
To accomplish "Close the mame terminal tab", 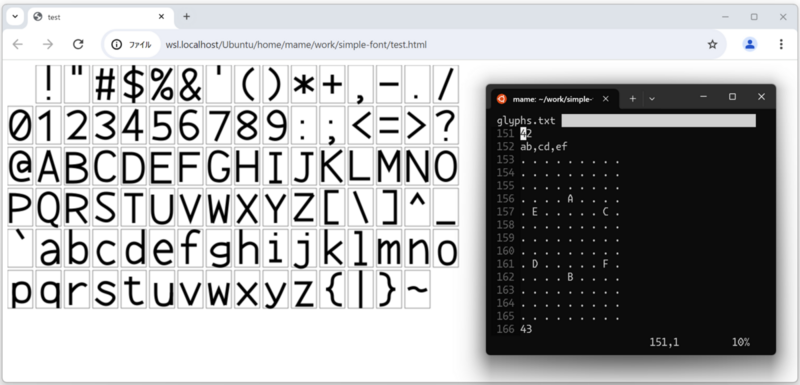I will point(606,99).
